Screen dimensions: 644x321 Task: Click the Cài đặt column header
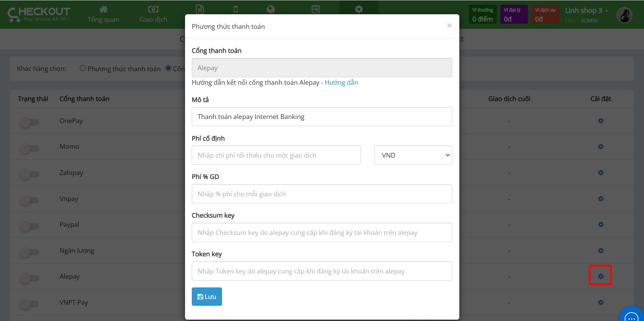tap(601, 99)
